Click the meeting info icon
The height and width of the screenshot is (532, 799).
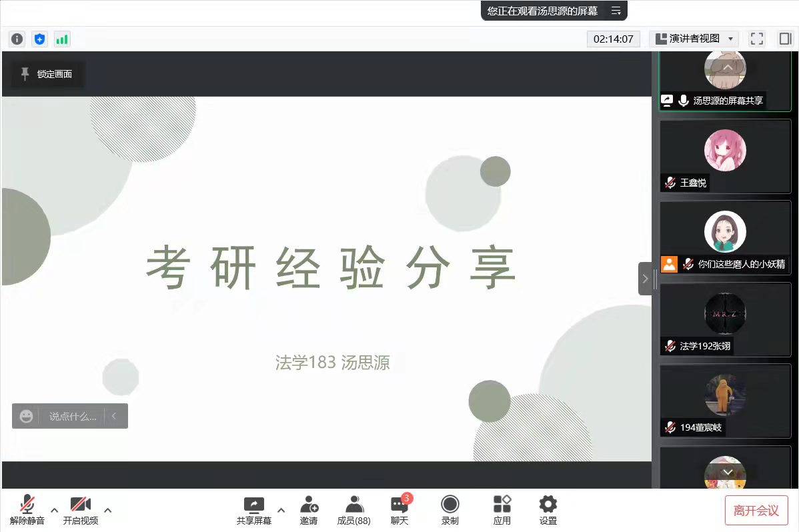(17, 39)
